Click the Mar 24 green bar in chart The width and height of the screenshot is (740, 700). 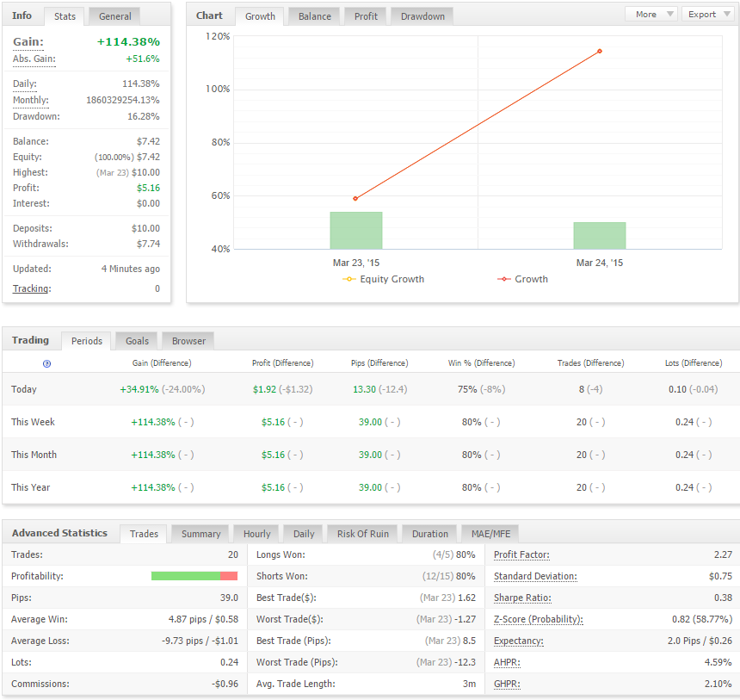click(x=600, y=236)
